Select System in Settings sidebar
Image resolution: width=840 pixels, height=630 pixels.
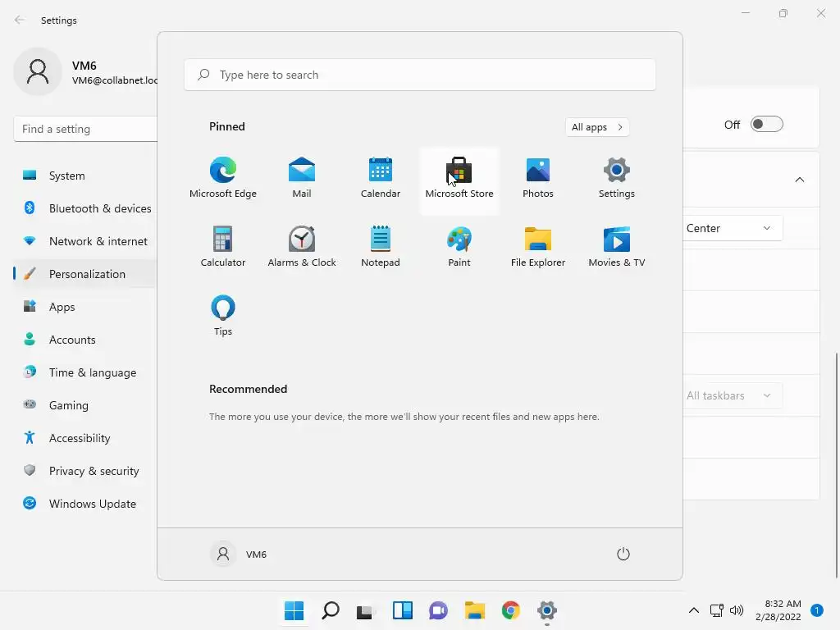pos(85,176)
